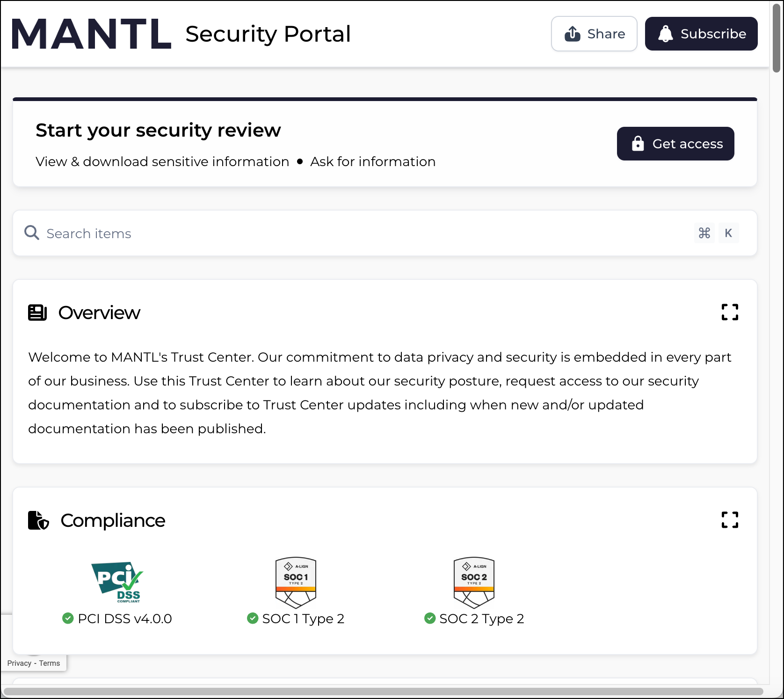Click the Start your security review heading
Viewport: 784px width, 699px height.
coord(159,130)
